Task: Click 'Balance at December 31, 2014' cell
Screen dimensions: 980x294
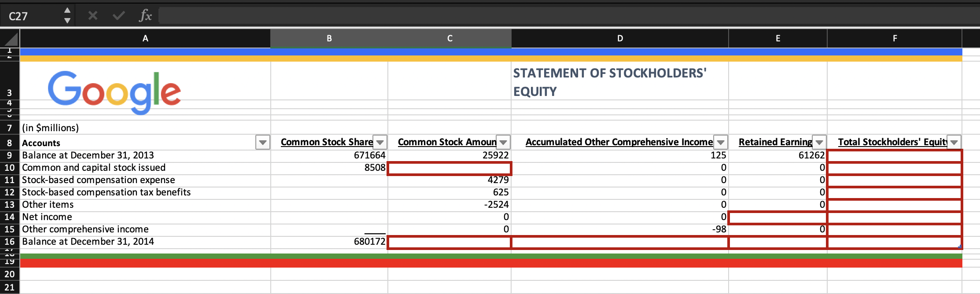Action: [x=145, y=242]
